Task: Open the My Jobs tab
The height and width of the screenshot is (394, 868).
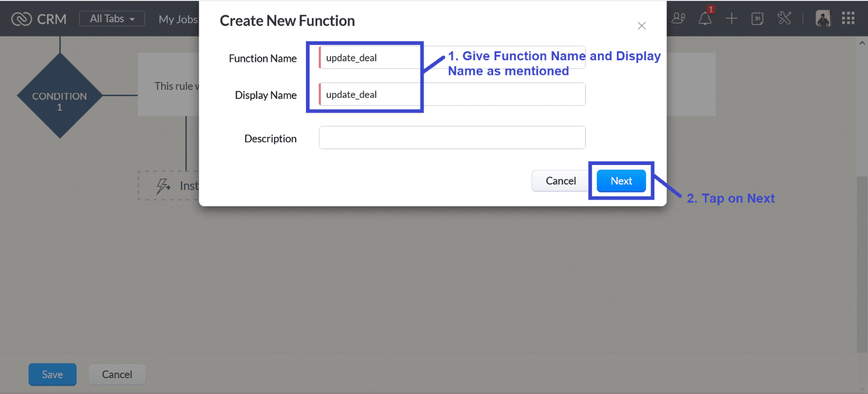Action: coord(178,19)
